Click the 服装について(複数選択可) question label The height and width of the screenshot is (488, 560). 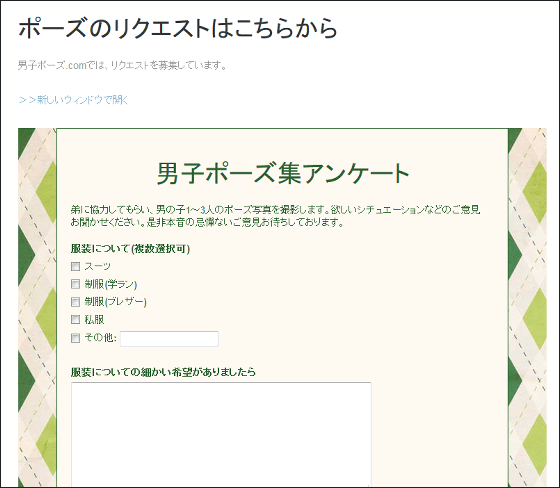[130, 249]
